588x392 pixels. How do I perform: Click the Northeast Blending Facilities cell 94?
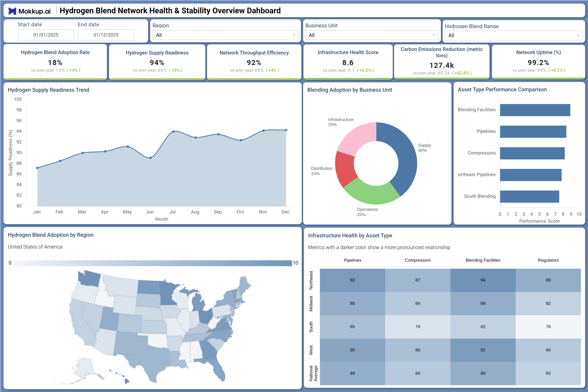(483, 280)
